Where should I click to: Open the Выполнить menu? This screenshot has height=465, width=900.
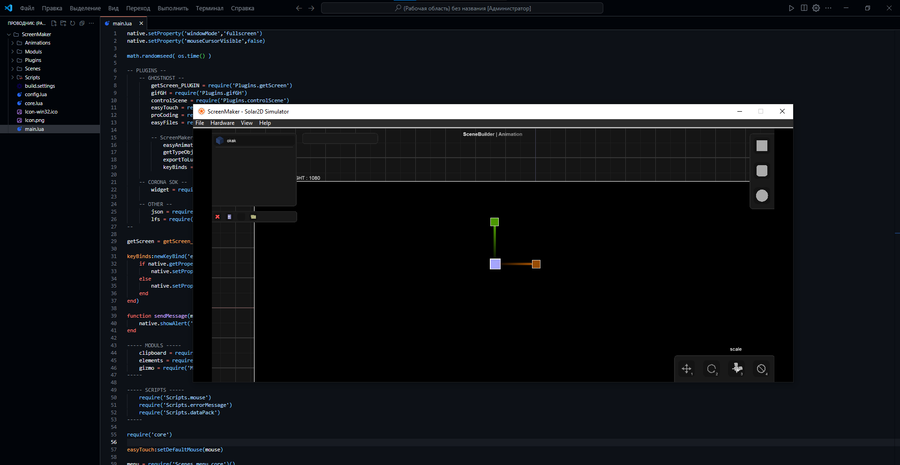click(x=173, y=9)
